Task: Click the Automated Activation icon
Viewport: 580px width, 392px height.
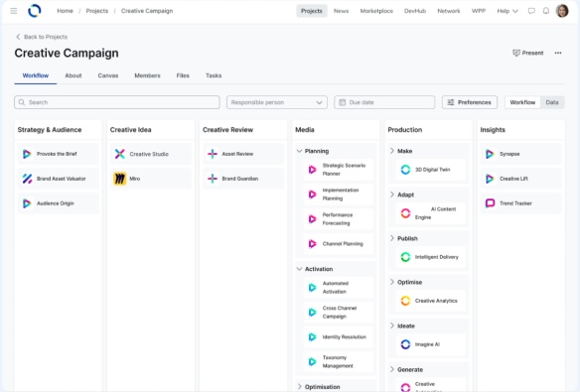Action: click(x=313, y=287)
